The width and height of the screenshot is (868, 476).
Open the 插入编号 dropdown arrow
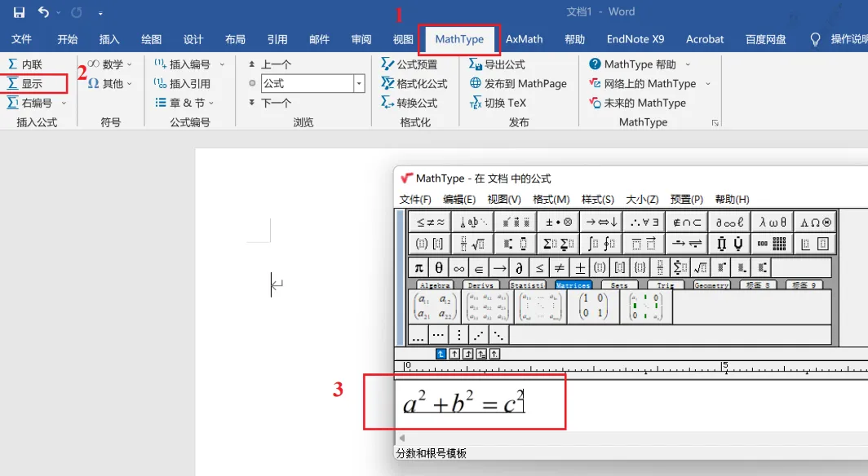[222, 64]
